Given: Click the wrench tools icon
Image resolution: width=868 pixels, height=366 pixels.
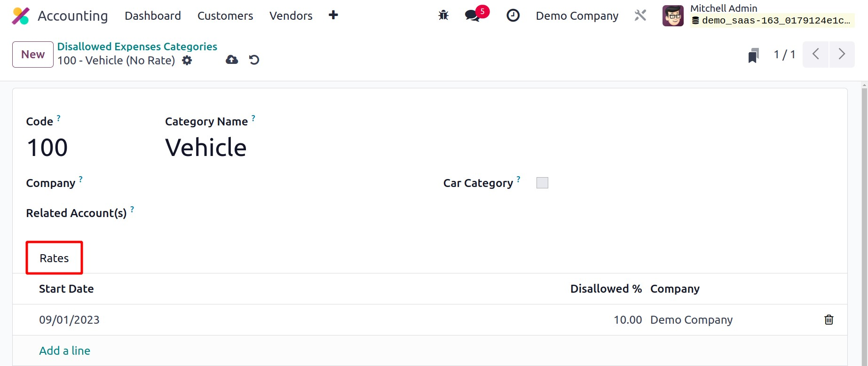Looking at the screenshot, I should coord(640,16).
